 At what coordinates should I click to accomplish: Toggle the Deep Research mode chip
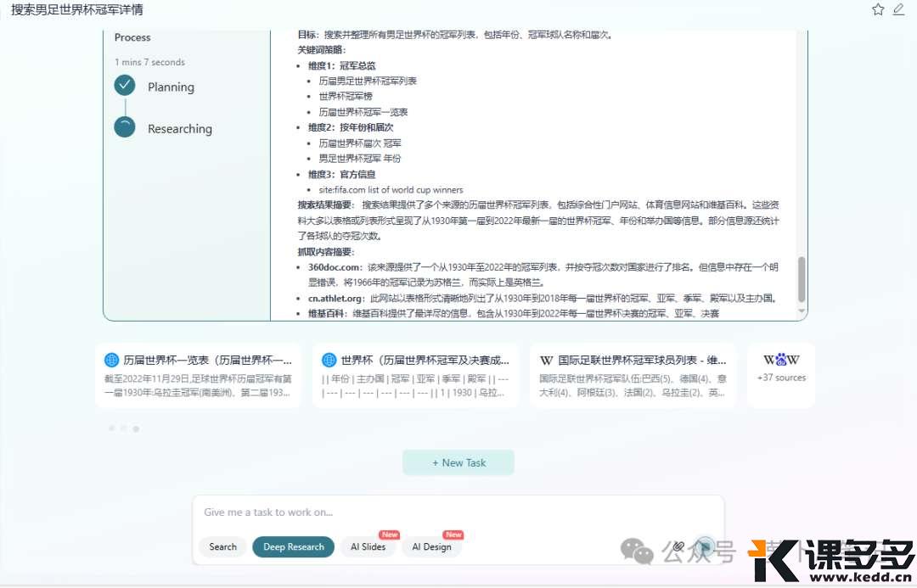(294, 547)
